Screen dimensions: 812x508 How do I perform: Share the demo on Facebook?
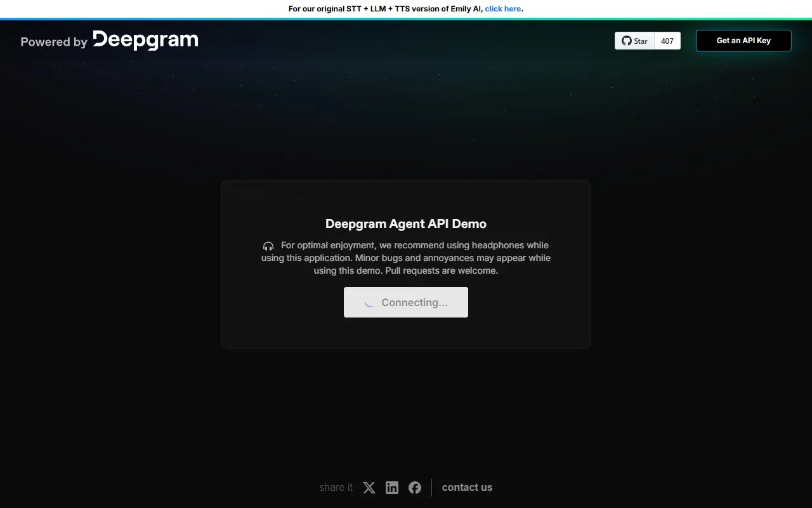coord(414,487)
